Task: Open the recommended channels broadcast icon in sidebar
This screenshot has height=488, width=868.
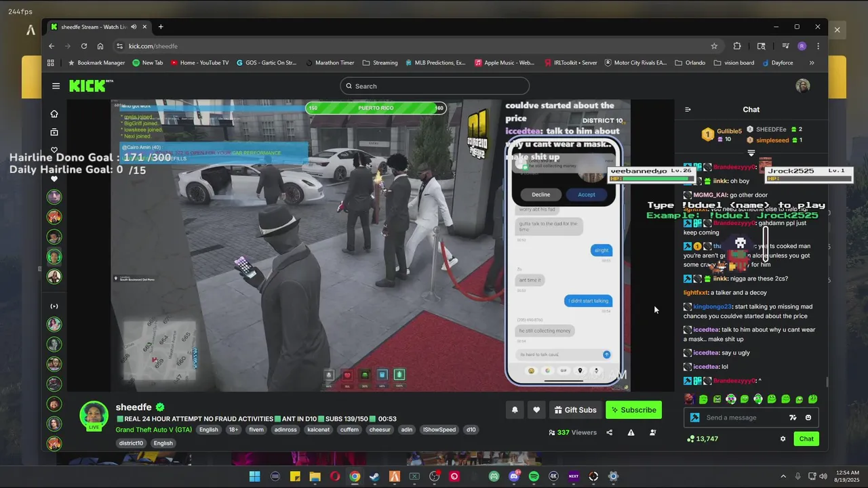Action: pyautogui.click(x=54, y=306)
